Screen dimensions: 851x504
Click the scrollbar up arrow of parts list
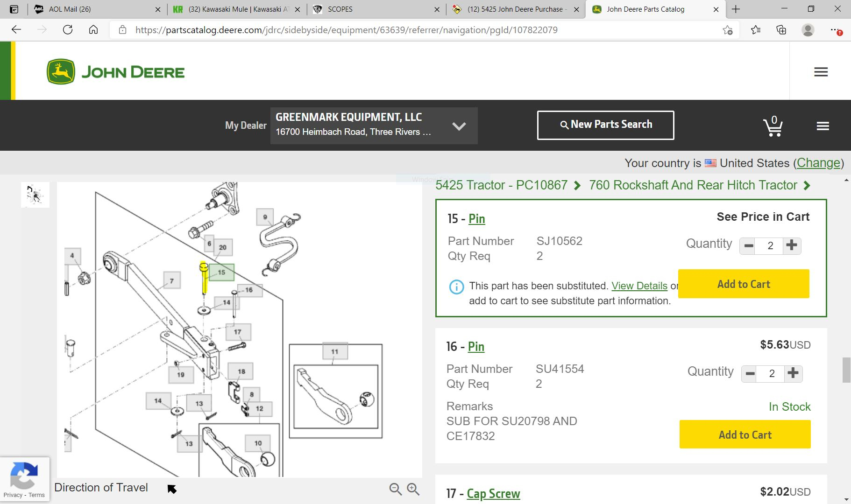click(x=846, y=180)
